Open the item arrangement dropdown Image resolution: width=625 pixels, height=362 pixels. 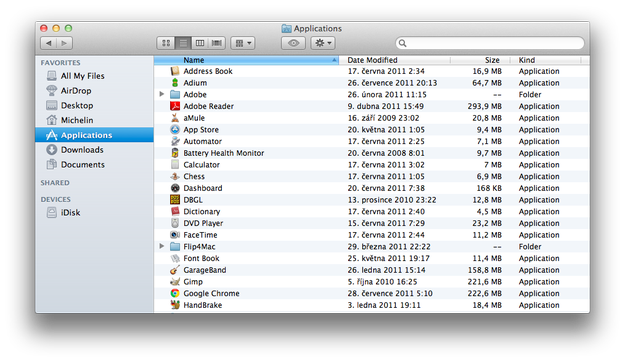[x=243, y=43]
